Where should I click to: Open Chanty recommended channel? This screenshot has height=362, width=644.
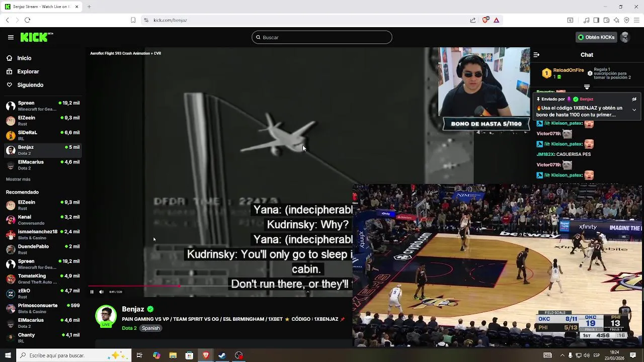point(43,338)
